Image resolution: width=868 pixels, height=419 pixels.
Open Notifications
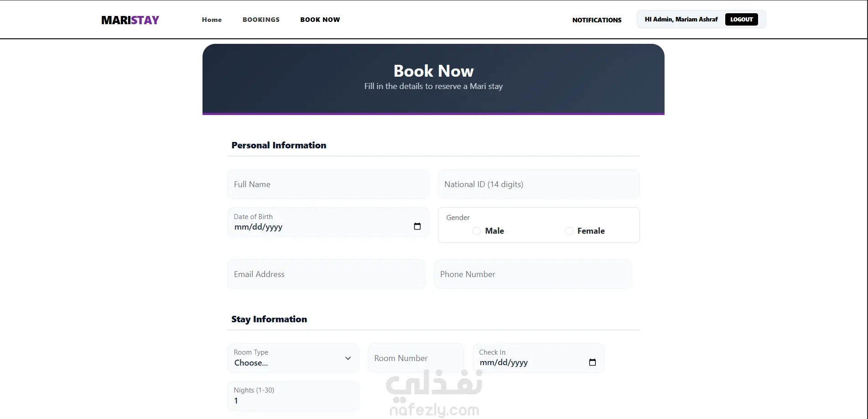tap(597, 20)
